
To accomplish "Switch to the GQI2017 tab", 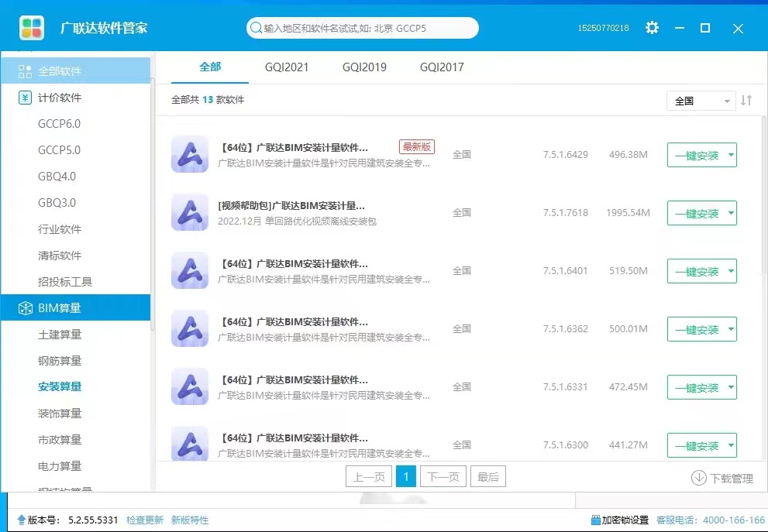I will 442,67.
